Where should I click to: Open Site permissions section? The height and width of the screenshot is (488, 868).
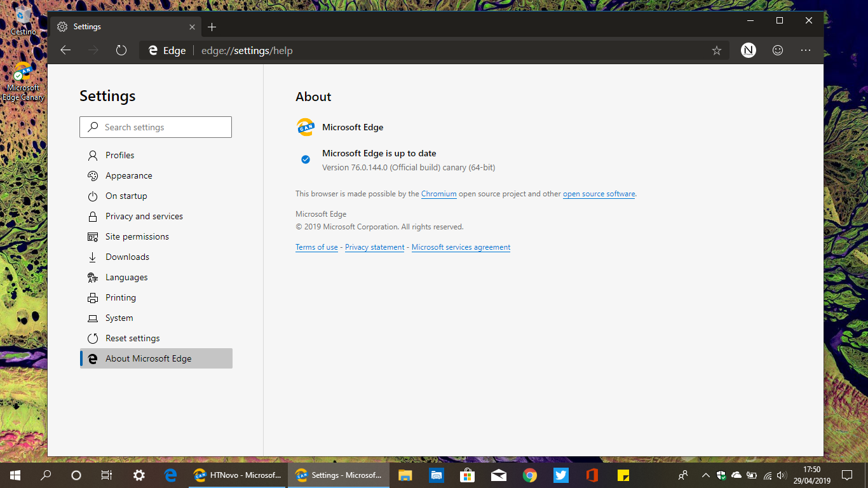(x=156, y=236)
